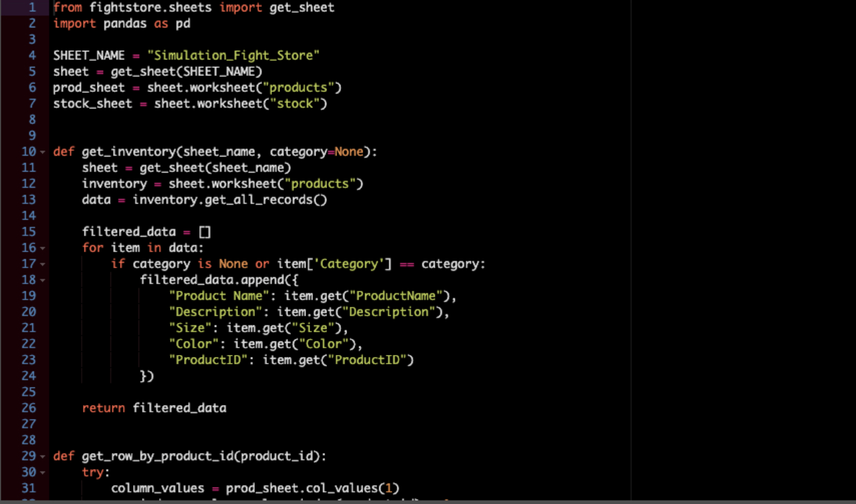
Task: Place cursor on "Simulation_Fight_Store" string
Action: [233, 55]
